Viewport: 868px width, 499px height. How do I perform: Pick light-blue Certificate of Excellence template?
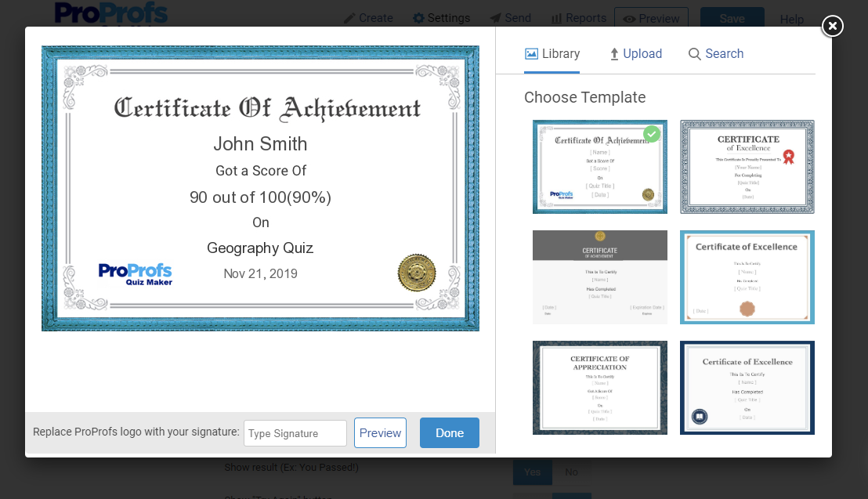pos(747,277)
